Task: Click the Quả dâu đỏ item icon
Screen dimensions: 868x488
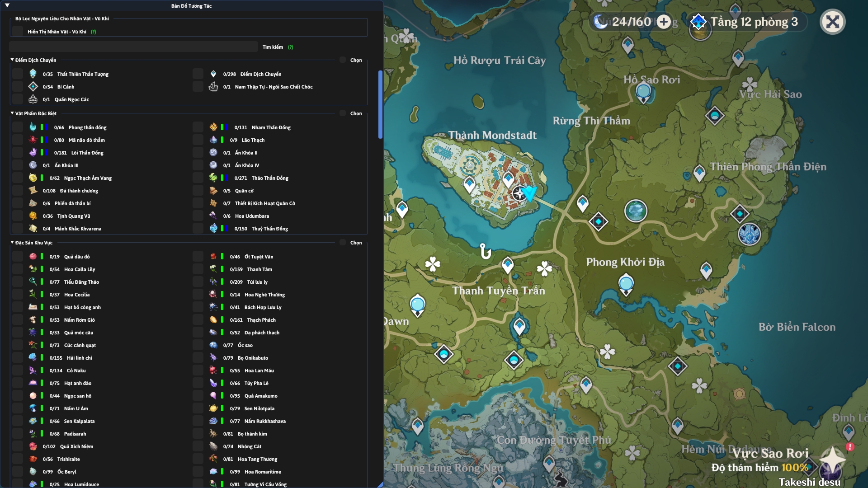Action: click(x=33, y=256)
